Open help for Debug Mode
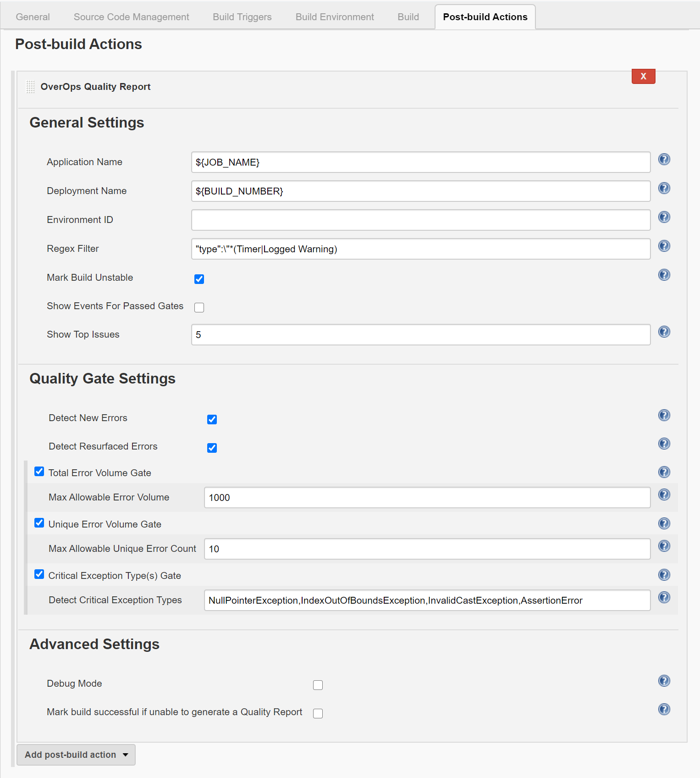 pos(664,681)
